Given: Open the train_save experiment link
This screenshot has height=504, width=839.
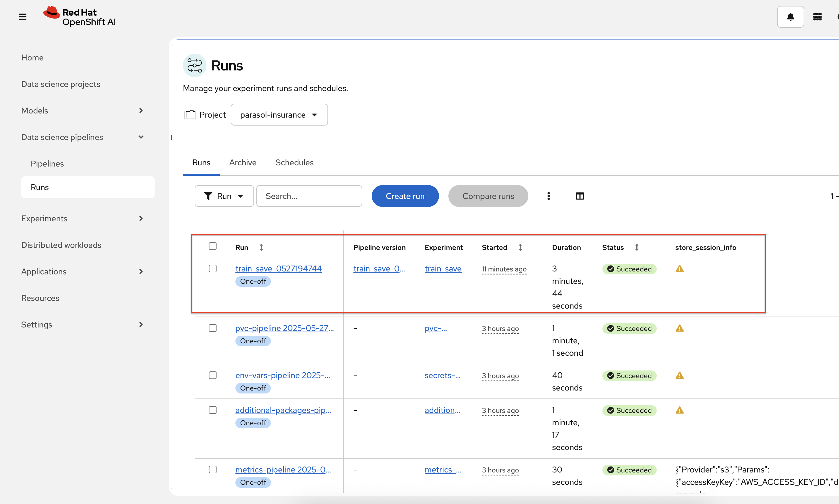Looking at the screenshot, I should (443, 269).
